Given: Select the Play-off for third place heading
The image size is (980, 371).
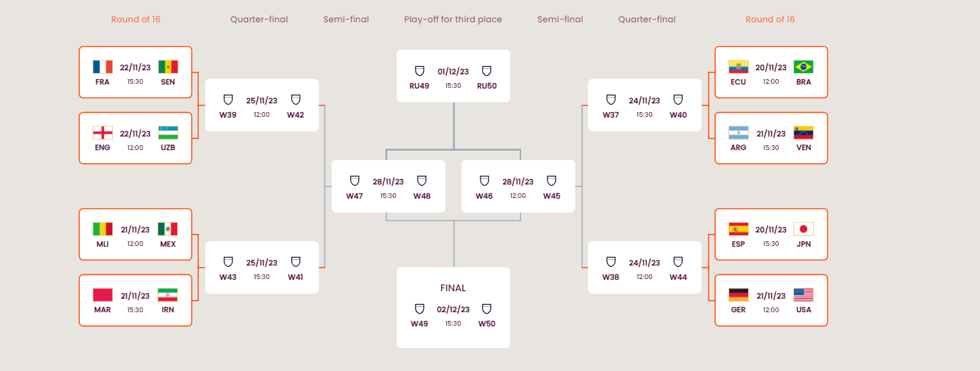Looking at the screenshot, I should (x=453, y=20).
